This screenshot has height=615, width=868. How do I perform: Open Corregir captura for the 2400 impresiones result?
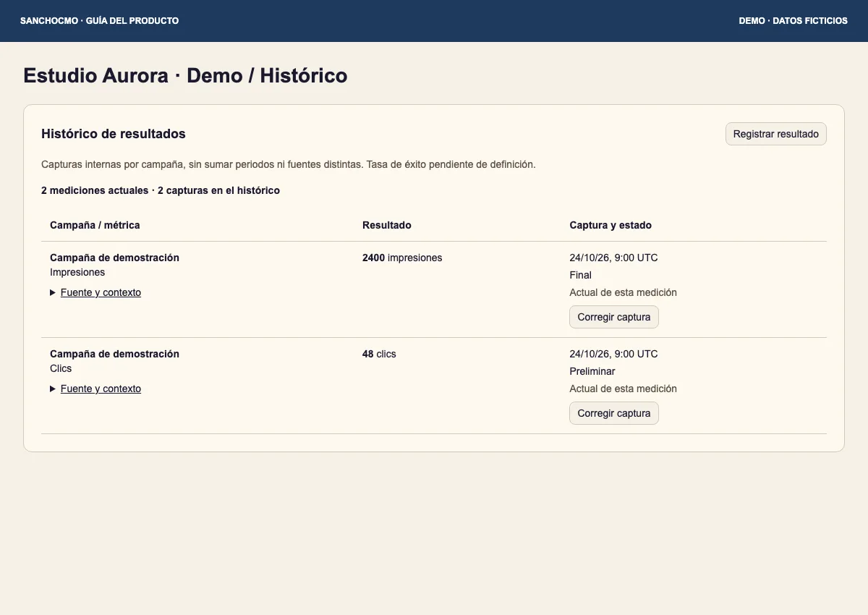pos(614,317)
